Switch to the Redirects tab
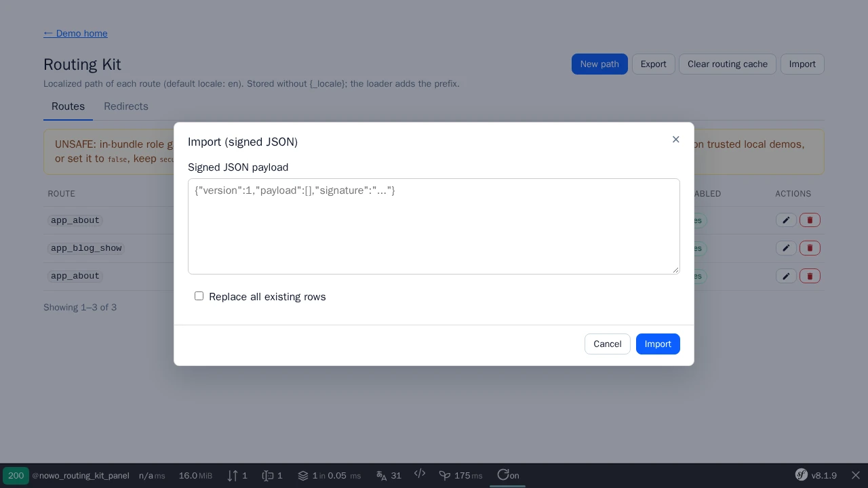The height and width of the screenshot is (488, 868). (126, 106)
